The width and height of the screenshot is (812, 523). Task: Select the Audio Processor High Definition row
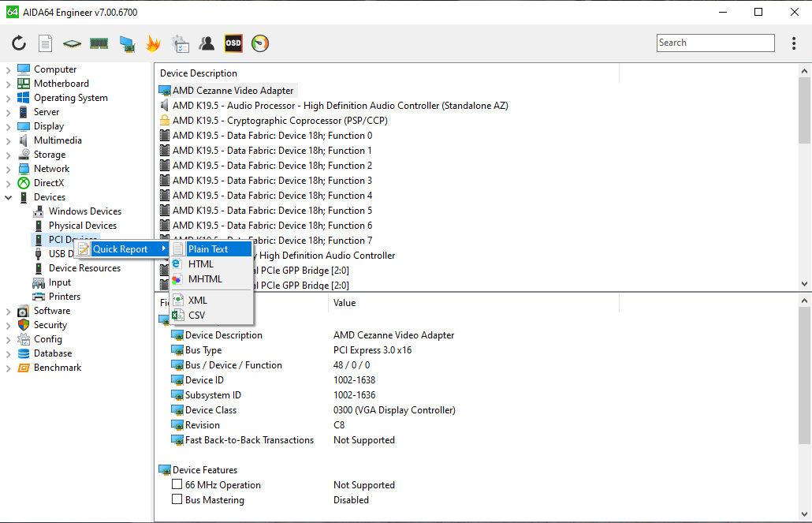pos(334,105)
